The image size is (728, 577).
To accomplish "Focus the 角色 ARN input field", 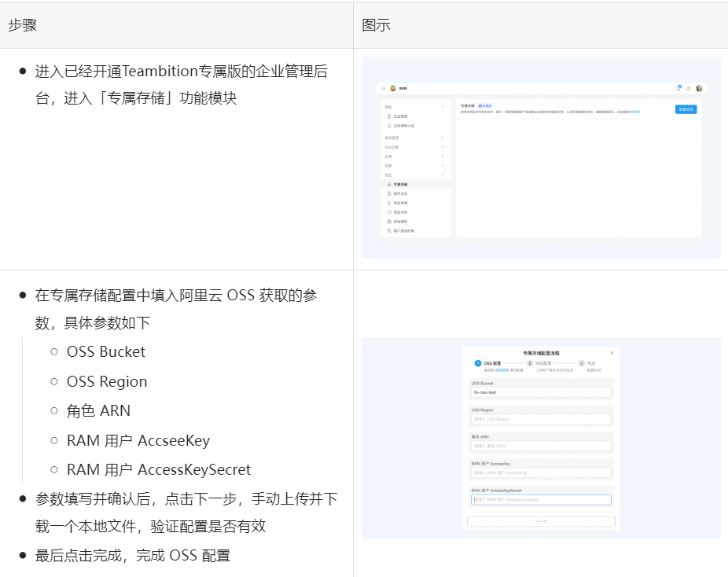I will [541, 446].
